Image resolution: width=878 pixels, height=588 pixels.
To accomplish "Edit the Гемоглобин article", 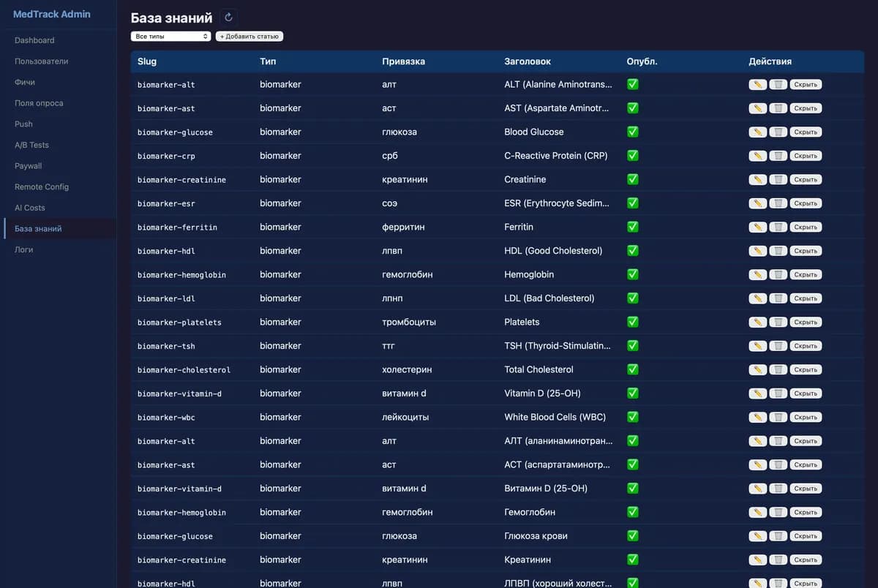I will point(758,513).
